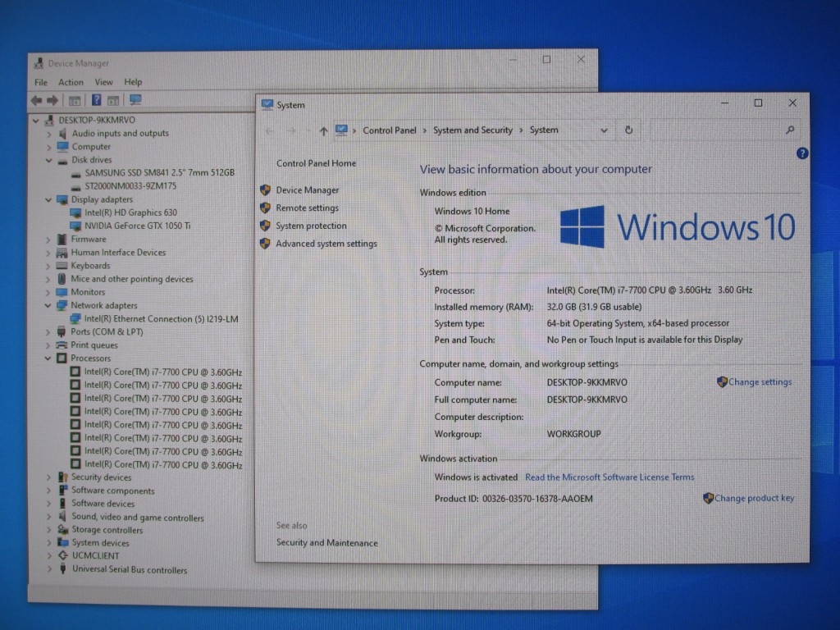Click the round blue help icon in System window
The height and width of the screenshot is (630, 840).
pos(802,153)
